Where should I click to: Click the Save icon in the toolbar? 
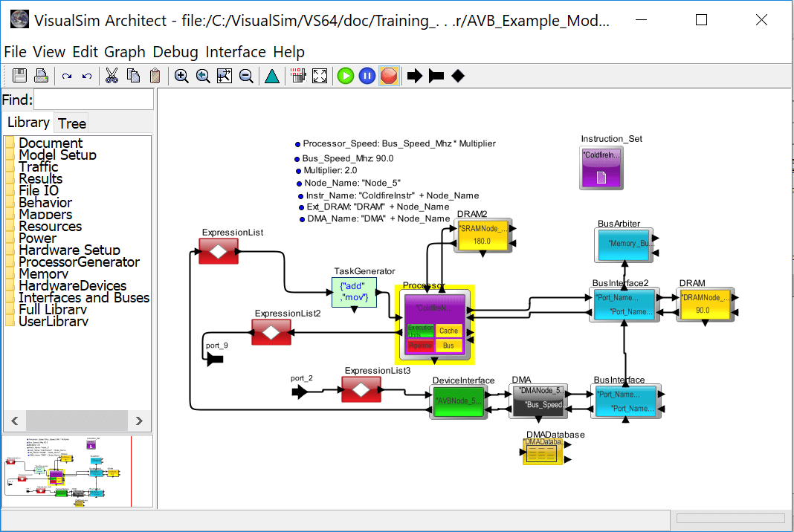(20, 75)
